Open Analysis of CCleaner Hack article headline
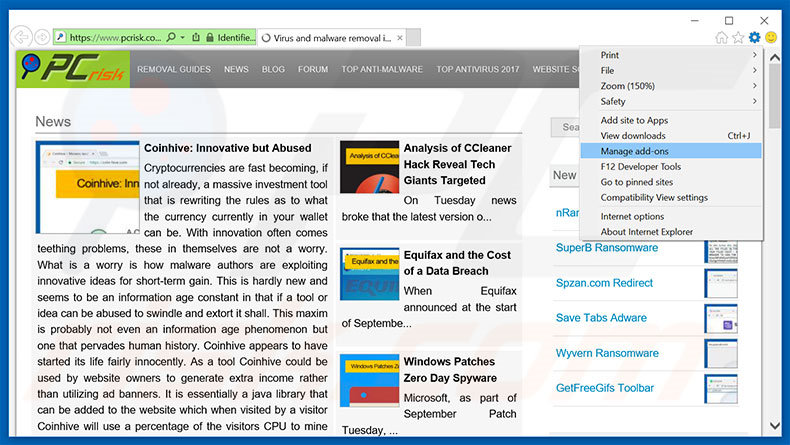 (457, 164)
